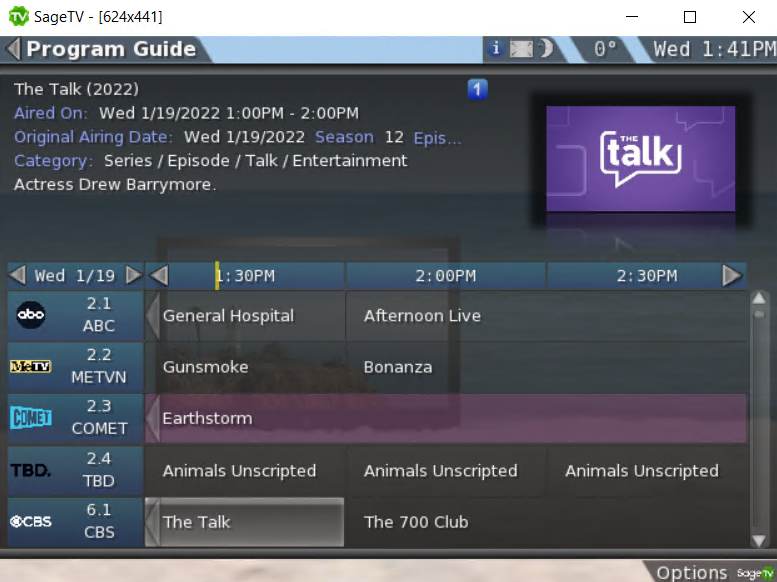Select The Talk program cell

[x=245, y=522]
